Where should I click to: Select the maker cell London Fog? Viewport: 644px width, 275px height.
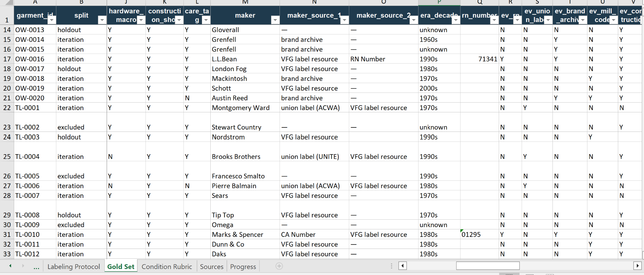point(245,69)
